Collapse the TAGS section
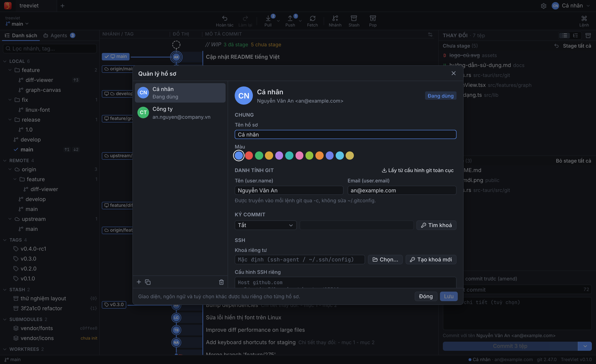This screenshot has width=596, height=364. point(5,240)
